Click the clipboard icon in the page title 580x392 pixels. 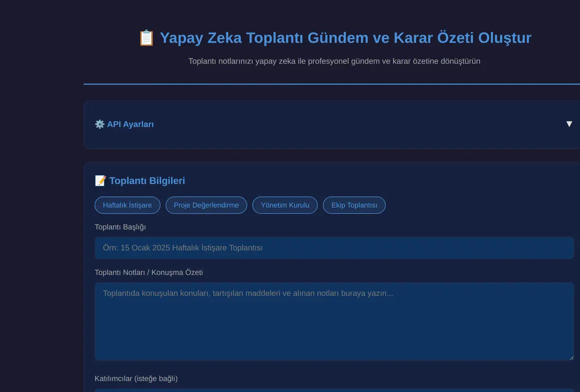pyautogui.click(x=146, y=38)
